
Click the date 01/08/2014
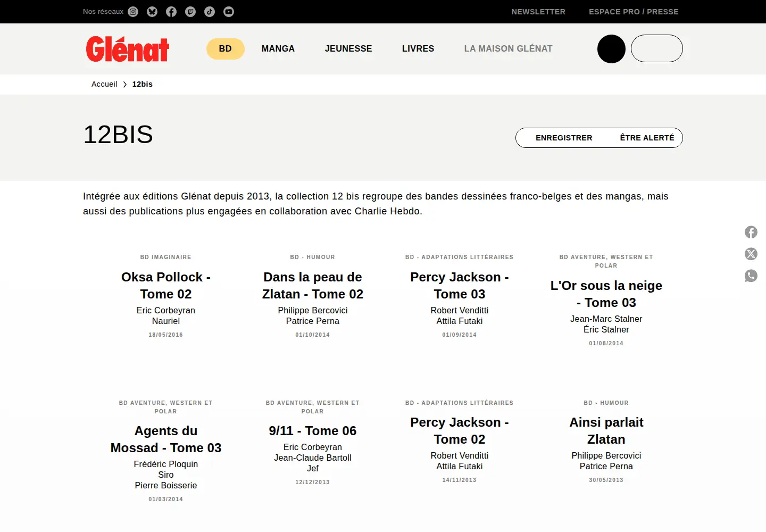point(606,343)
